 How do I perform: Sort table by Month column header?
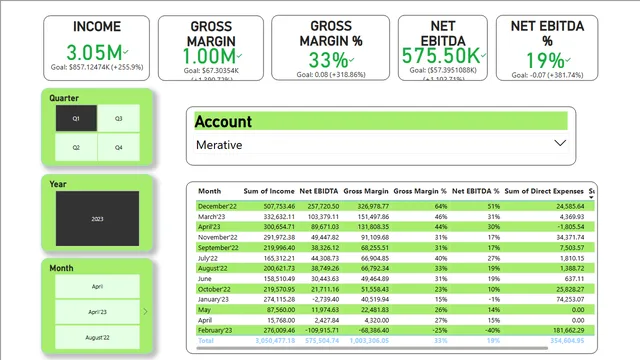(x=209, y=191)
